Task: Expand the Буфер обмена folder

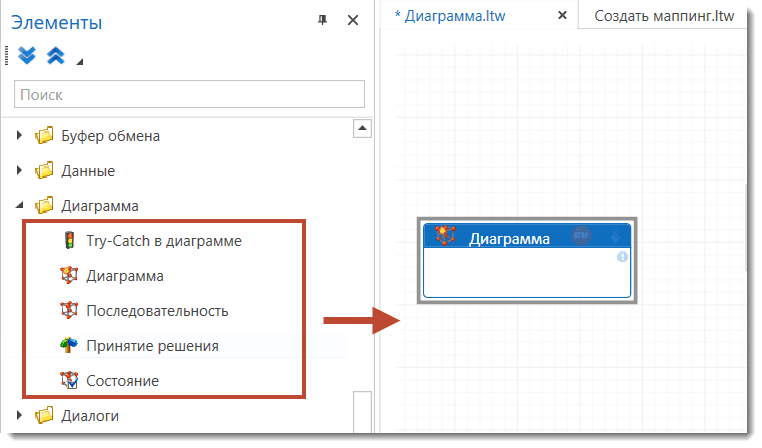Action: coord(20,135)
